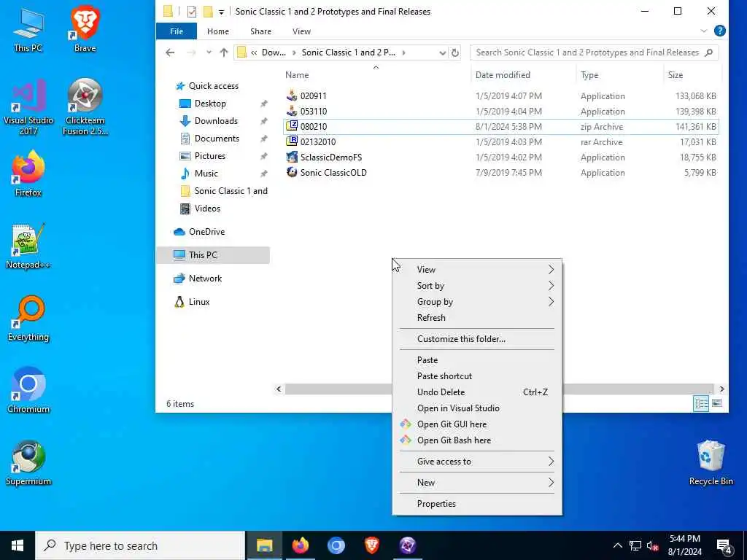Viewport: 747px width, 560px height.
Task: Open the This PC desktop icon
Action: pyautogui.click(x=28, y=29)
